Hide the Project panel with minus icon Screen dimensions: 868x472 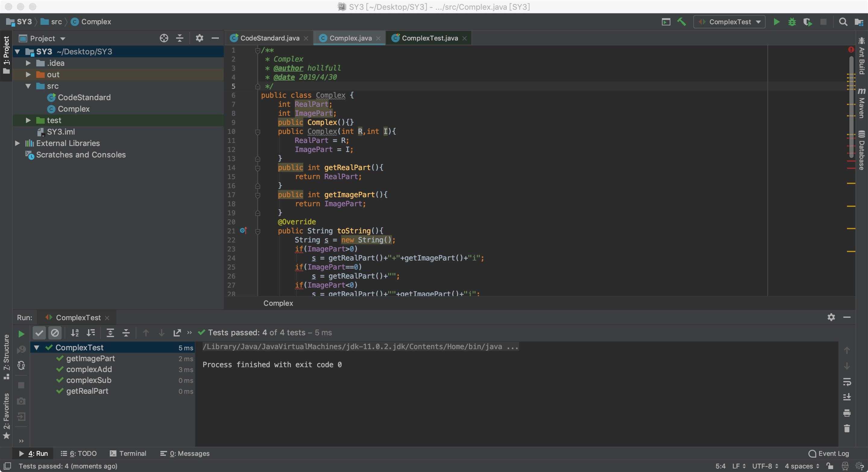[215, 38]
